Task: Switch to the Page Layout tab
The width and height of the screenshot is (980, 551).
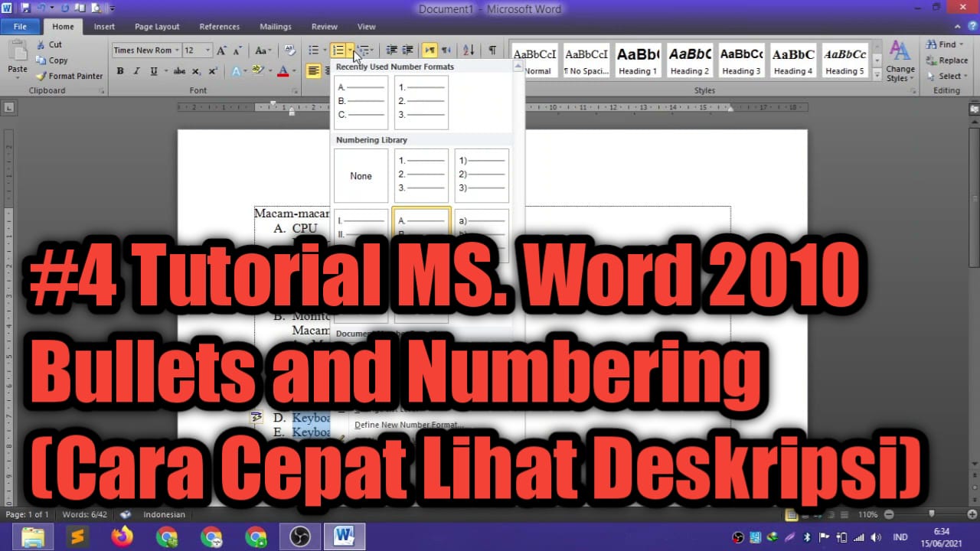Action: click(x=157, y=27)
